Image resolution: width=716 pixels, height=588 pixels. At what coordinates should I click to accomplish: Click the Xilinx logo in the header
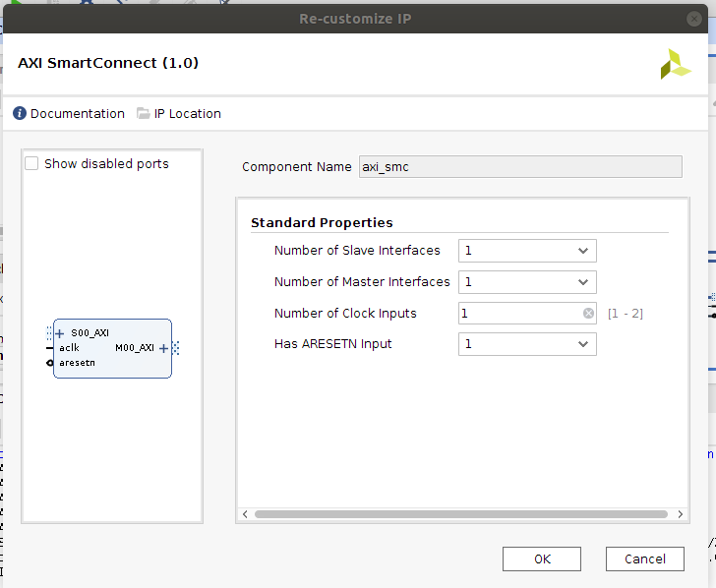(676, 64)
